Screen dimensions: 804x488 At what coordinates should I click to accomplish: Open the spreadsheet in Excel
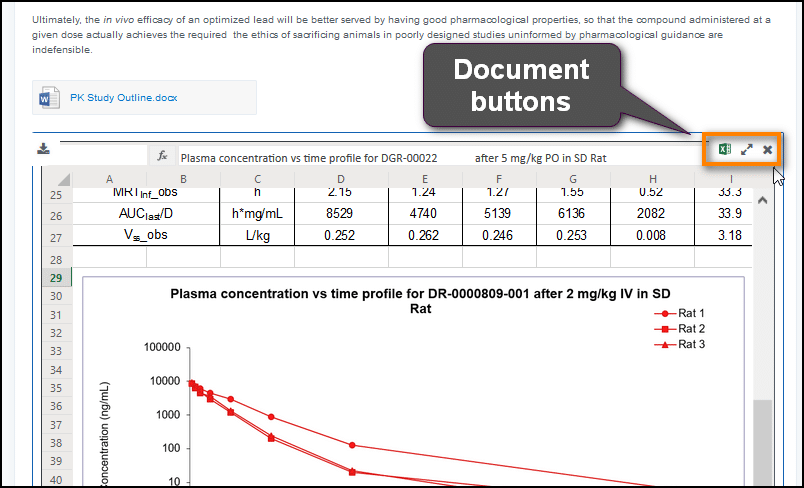(725, 149)
